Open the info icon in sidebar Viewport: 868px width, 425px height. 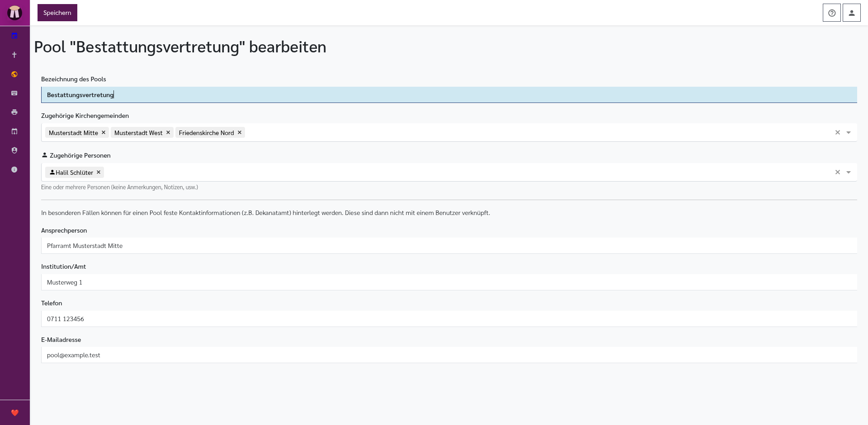coord(14,169)
